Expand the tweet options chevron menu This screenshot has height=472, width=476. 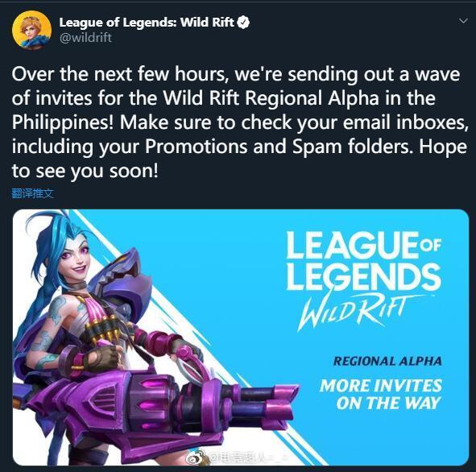pos(463,21)
